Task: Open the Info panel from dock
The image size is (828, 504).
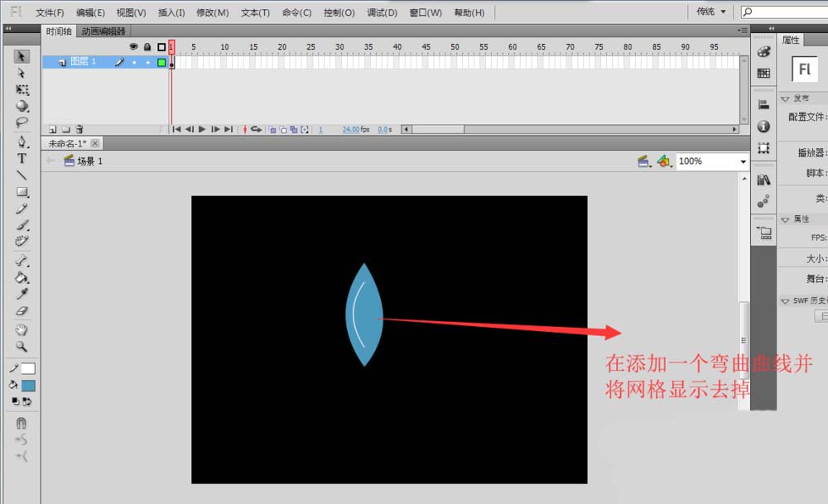Action: 763,126
